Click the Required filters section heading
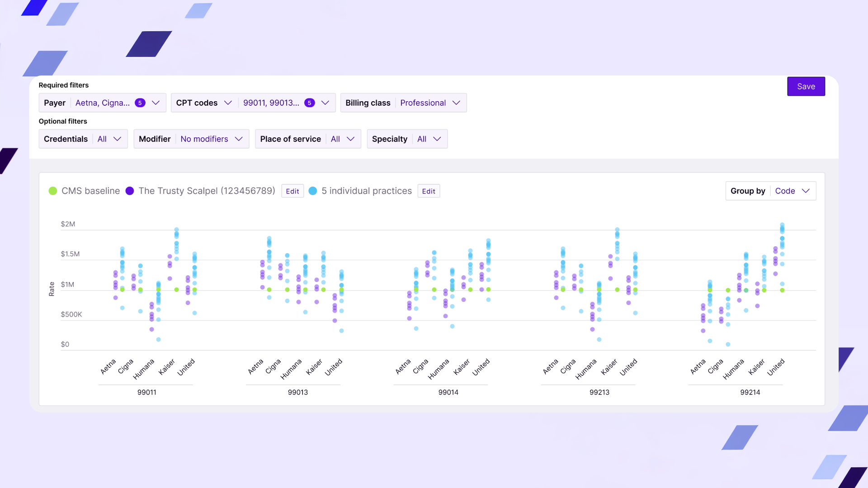The width and height of the screenshot is (868, 488). 63,85
